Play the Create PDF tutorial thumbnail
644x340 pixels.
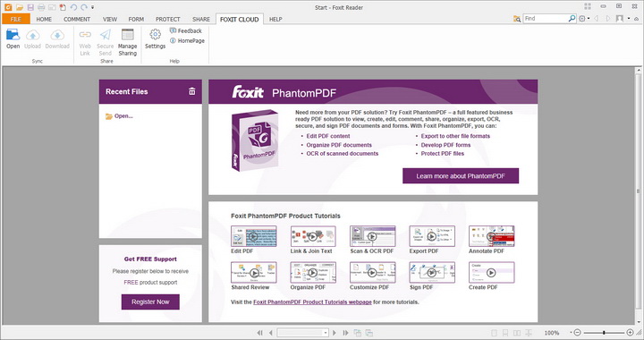(491, 273)
